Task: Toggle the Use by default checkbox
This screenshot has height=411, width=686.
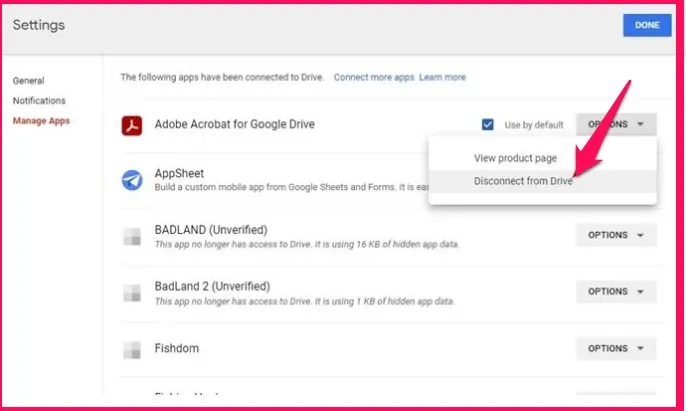Action: pos(487,125)
